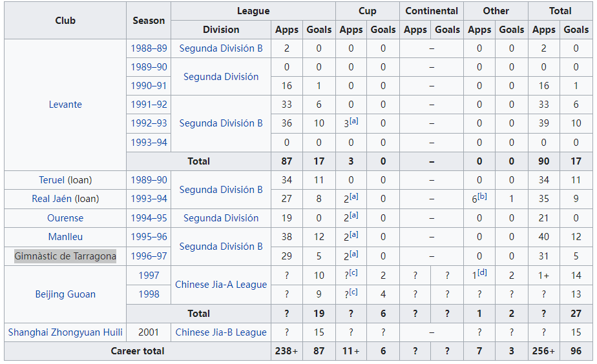Image resolution: width=597 pixels, height=364 pixels.
Task: Click Chinese Jia-B League link
Action: (221, 332)
